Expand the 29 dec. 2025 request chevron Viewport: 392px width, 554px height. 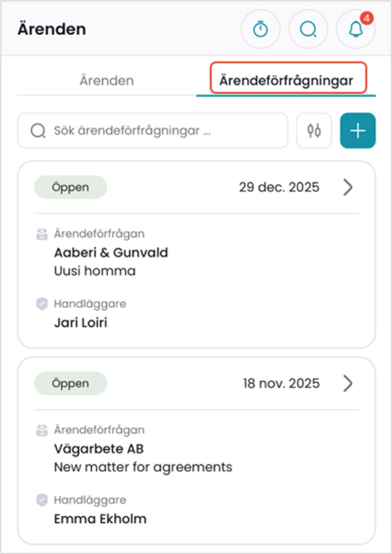pyautogui.click(x=348, y=187)
